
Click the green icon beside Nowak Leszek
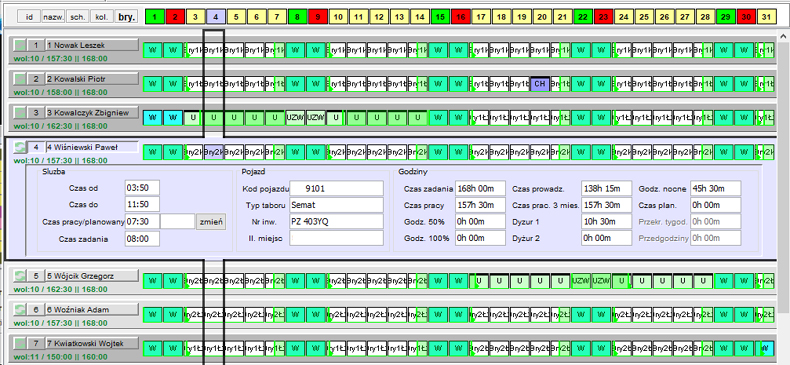[x=19, y=45]
